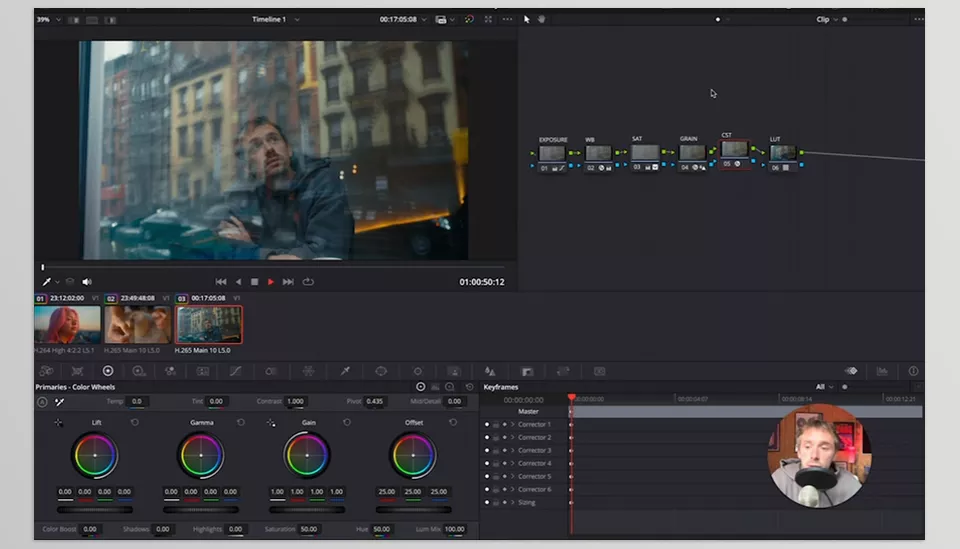Reset the Offset color wheel
960x549 pixels.
(x=453, y=422)
